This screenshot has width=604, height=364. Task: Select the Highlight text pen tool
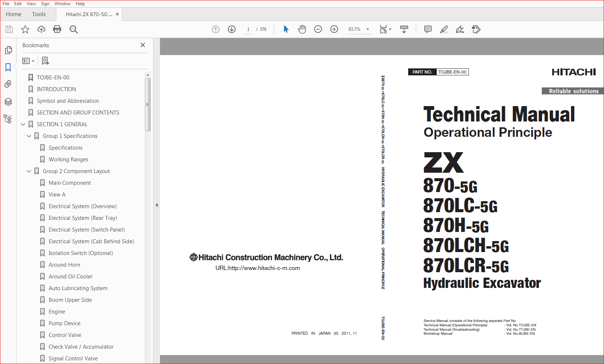pos(444,29)
